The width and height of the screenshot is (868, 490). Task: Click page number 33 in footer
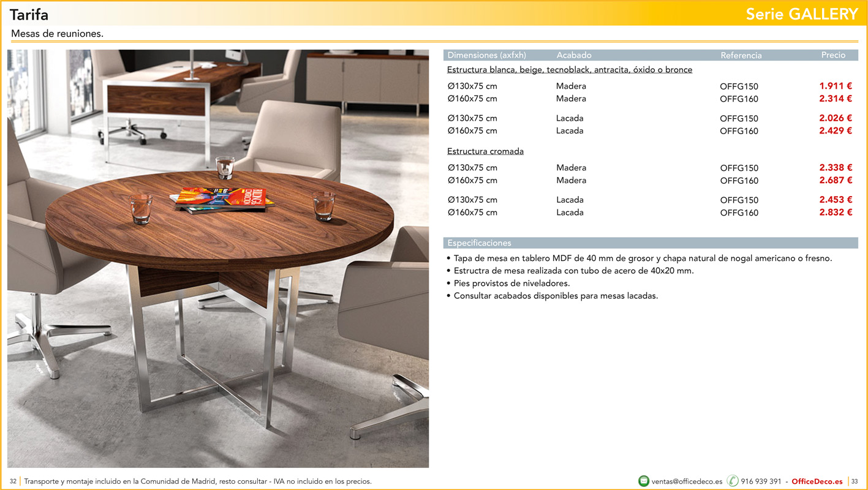[855, 481]
